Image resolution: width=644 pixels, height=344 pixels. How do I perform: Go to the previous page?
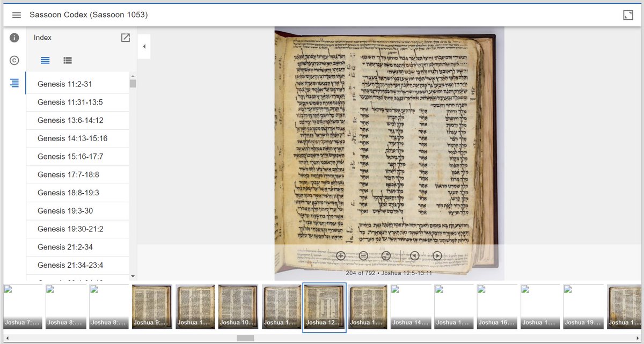point(414,255)
